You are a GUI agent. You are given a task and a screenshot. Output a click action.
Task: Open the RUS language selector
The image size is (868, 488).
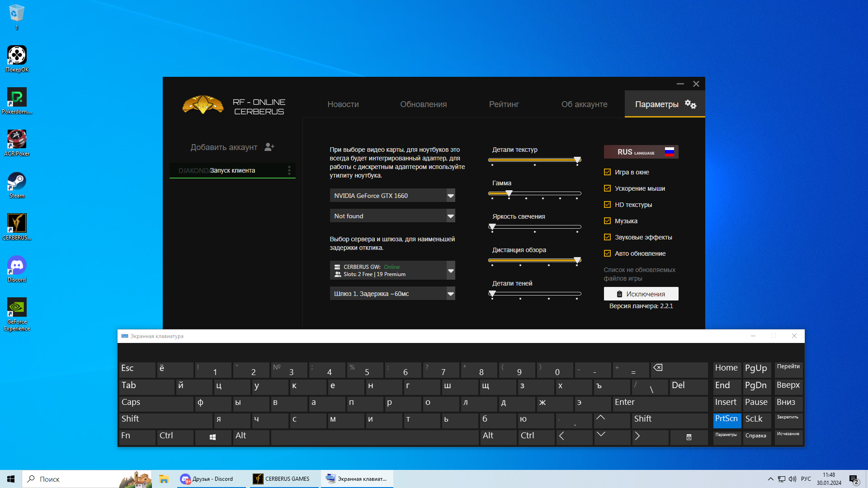[x=641, y=152]
